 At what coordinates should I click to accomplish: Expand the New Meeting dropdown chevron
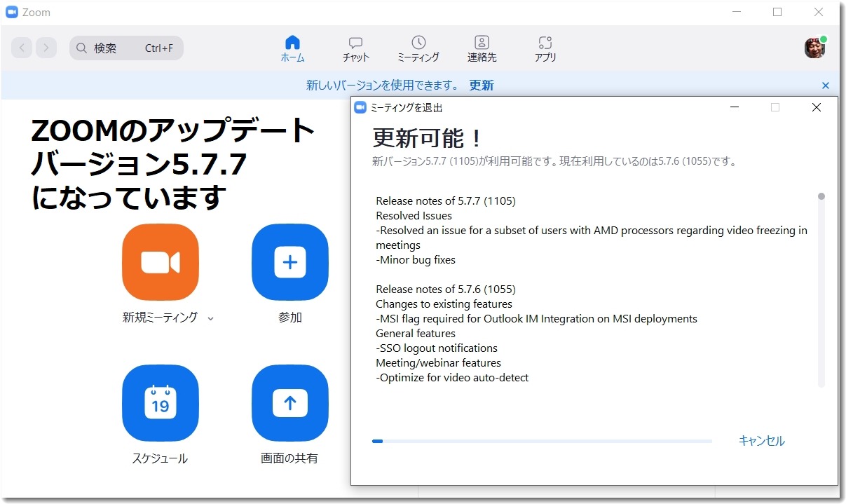point(210,318)
